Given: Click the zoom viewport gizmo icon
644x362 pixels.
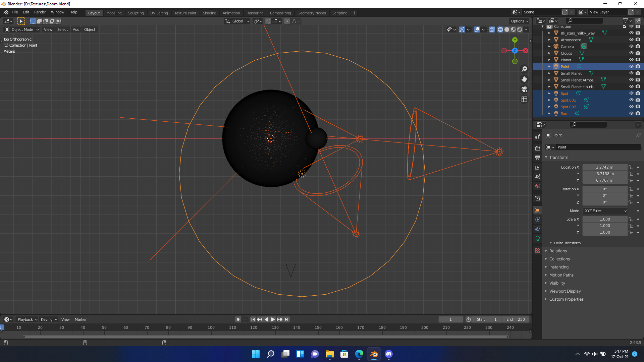Looking at the screenshot, I should tap(524, 69).
